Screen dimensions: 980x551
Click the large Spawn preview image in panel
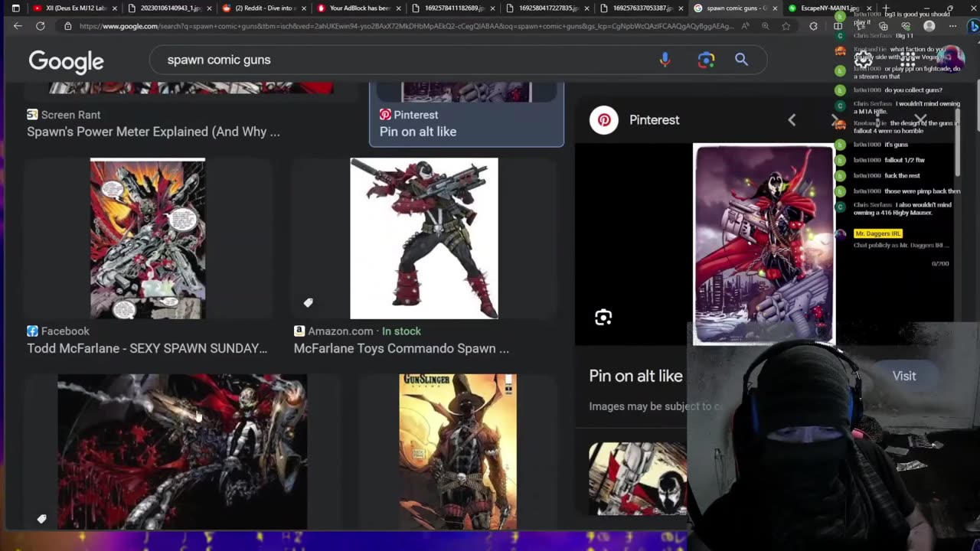[763, 244]
